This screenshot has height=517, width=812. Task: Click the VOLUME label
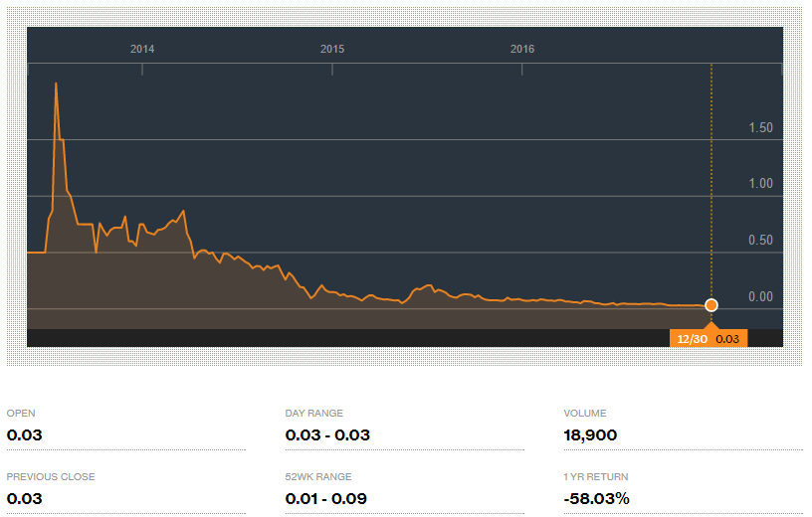[x=585, y=413]
